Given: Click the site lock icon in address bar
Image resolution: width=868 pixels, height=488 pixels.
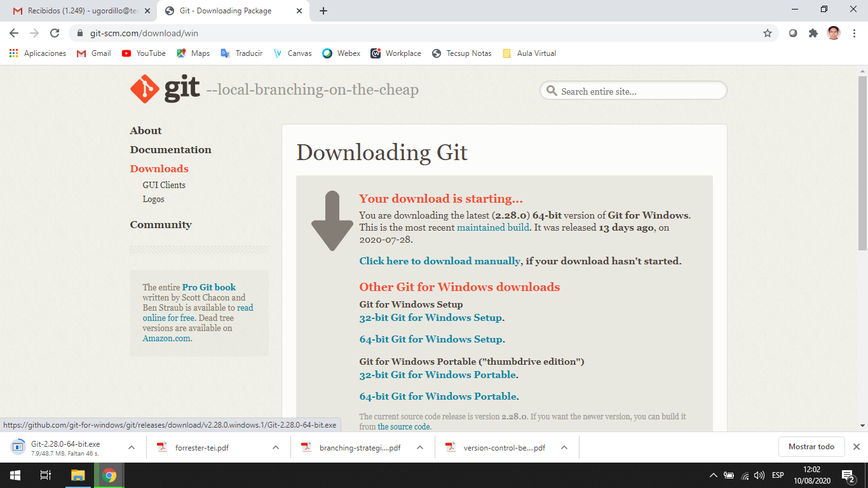Looking at the screenshot, I should pyautogui.click(x=80, y=33).
